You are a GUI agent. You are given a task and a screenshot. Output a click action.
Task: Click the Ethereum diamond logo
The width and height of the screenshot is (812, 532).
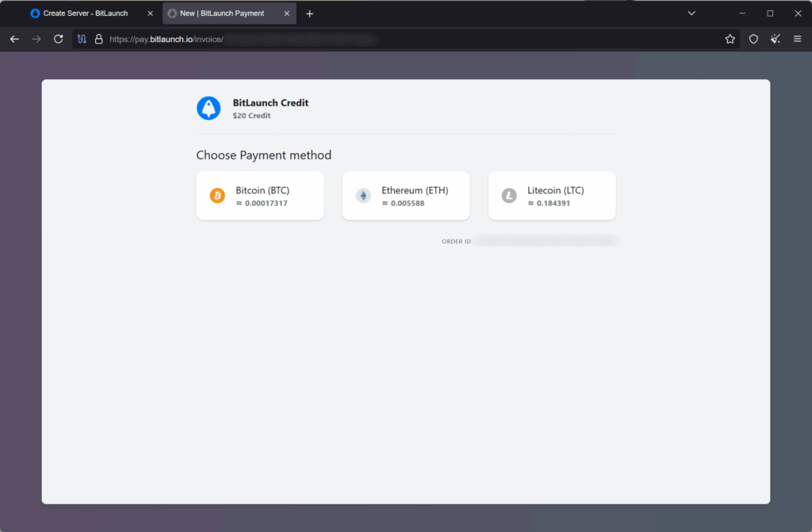click(363, 196)
